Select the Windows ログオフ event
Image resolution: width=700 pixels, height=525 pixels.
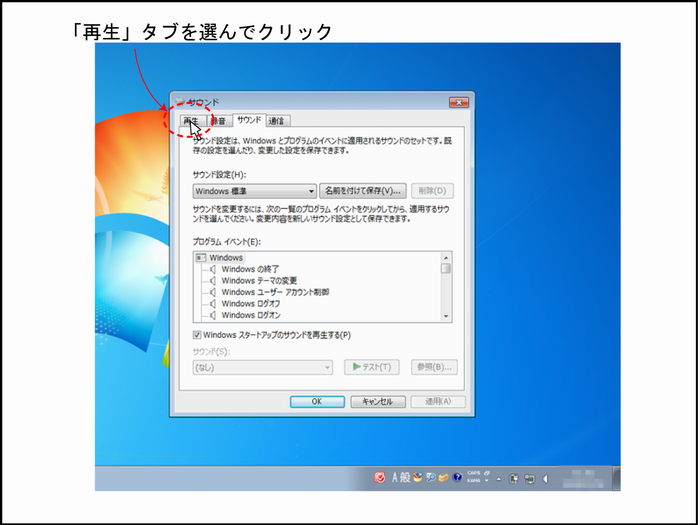coord(251,304)
